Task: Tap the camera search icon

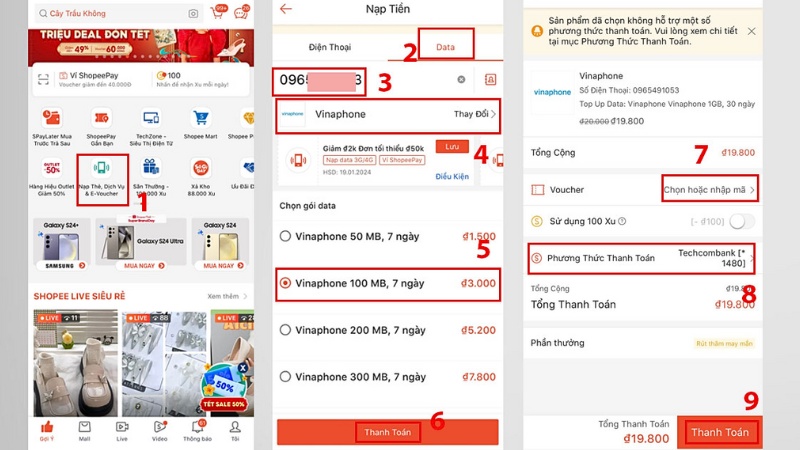Action: coord(193,14)
